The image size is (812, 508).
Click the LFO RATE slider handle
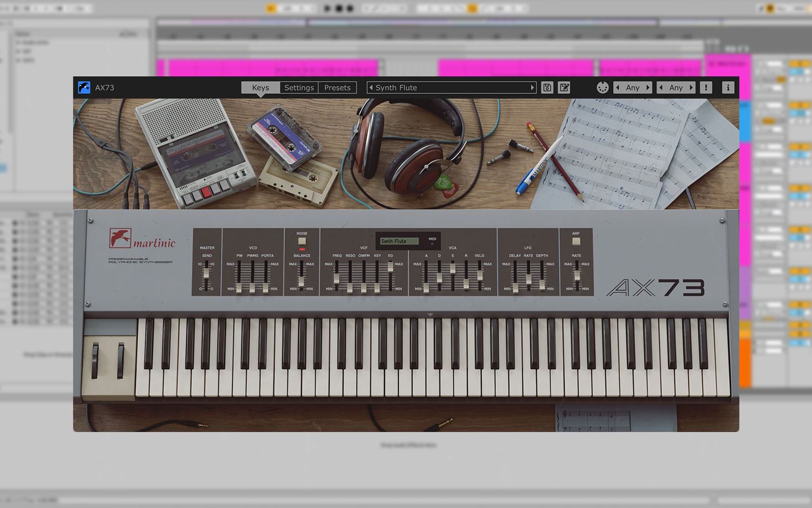pos(529,279)
